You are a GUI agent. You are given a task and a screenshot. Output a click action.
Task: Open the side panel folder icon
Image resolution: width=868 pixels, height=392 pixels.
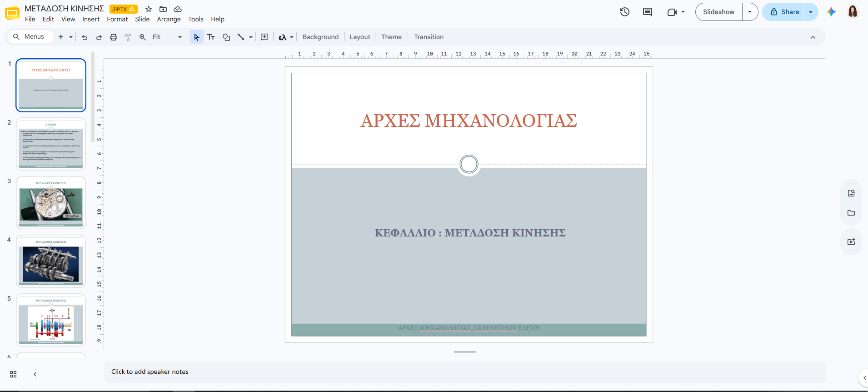pyautogui.click(x=851, y=213)
